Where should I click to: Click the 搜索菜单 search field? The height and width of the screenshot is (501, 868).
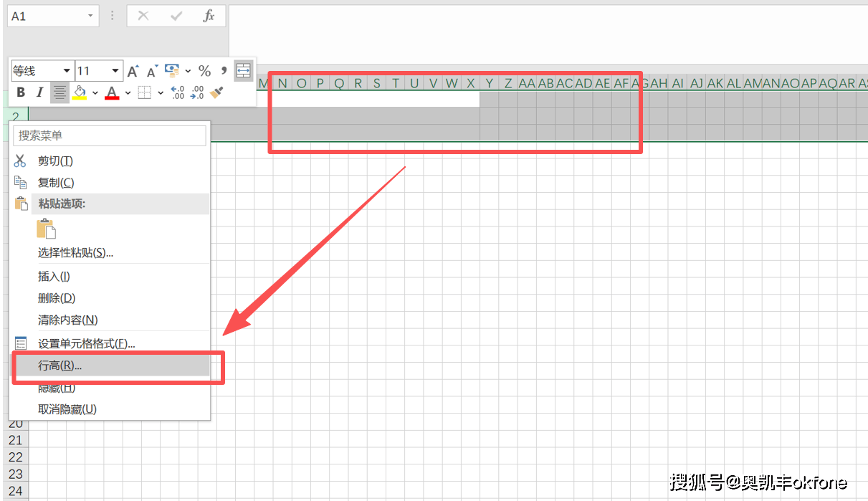coord(110,135)
